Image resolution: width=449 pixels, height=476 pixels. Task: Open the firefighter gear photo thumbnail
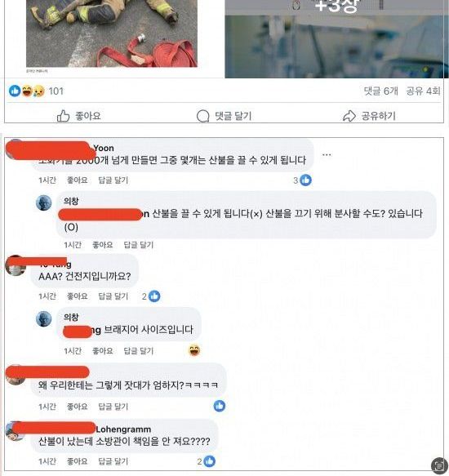112,33
